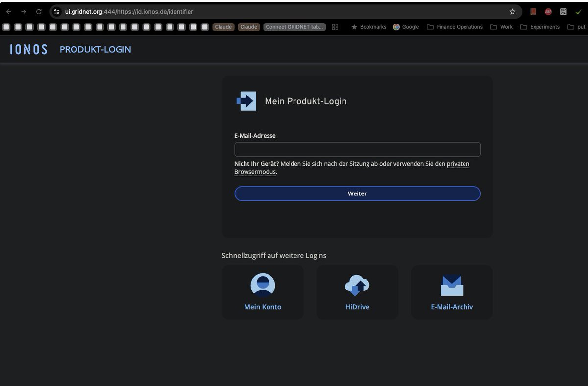The width and height of the screenshot is (588, 386).
Task: Click the E-Mail-Archiv envelope icon
Action: [x=452, y=286]
